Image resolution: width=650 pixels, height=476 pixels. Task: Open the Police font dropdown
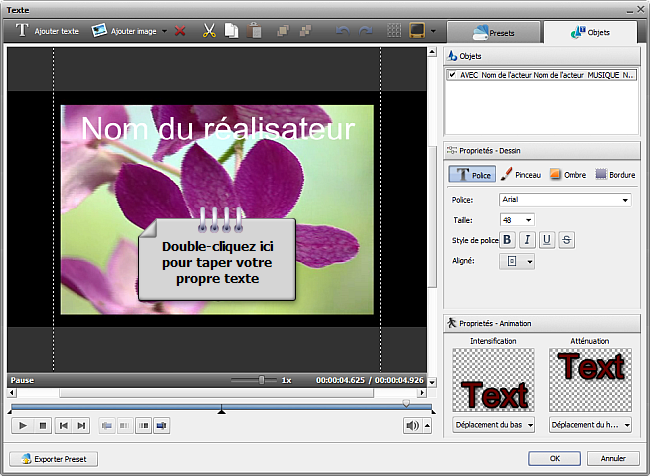coord(625,200)
